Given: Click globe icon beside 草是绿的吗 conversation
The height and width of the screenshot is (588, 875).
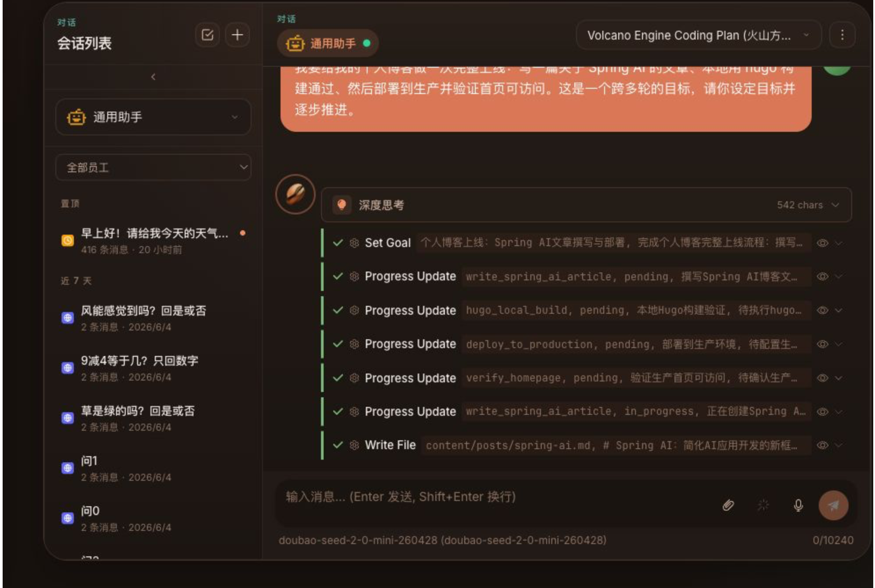Looking at the screenshot, I should 68,417.
